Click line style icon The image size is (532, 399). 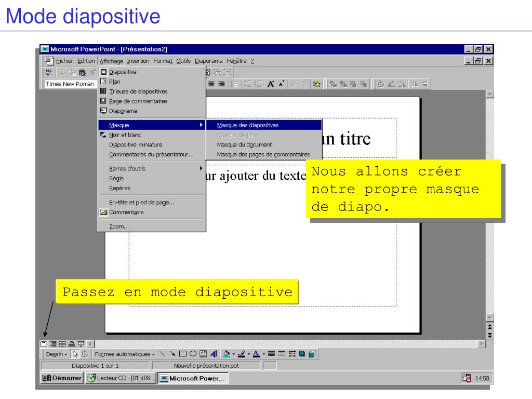pos(271,354)
